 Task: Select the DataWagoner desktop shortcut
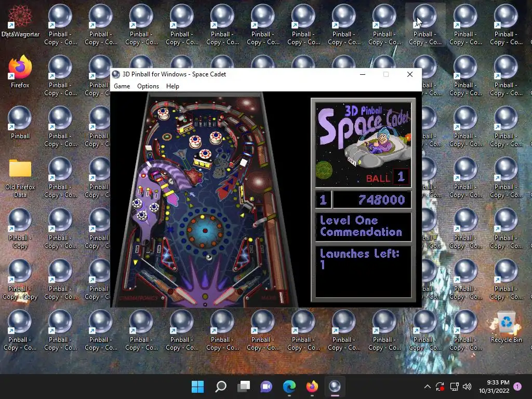tap(20, 21)
